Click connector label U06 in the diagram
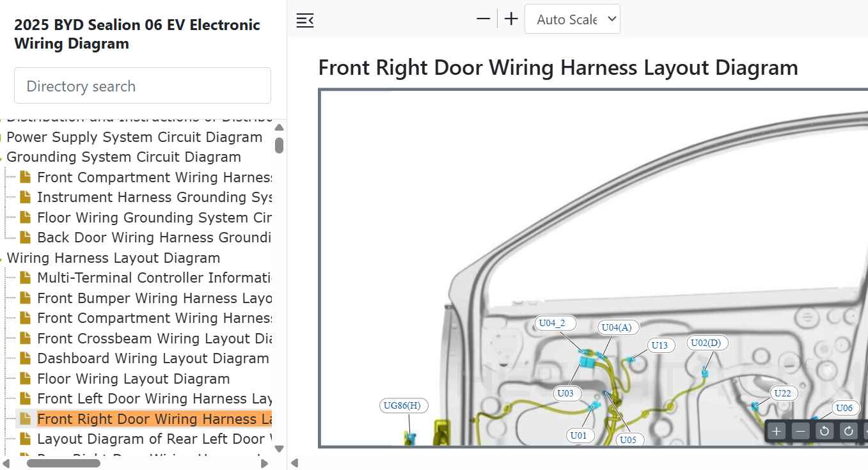Image resolution: width=868 pixels, height=470 pixels. tap(844, 408)
